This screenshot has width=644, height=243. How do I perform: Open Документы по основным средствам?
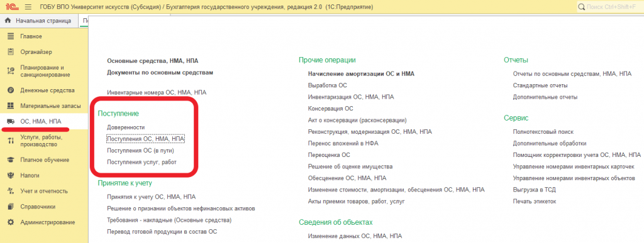[160, 73]
